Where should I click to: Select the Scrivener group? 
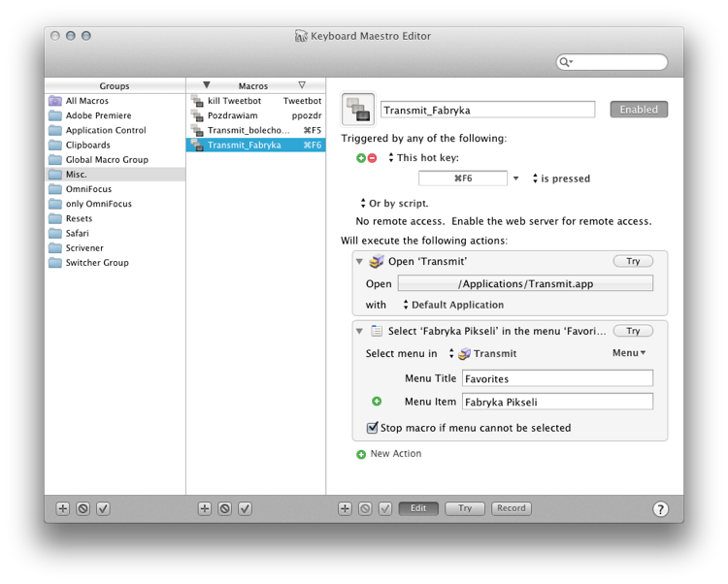pyautogui.click(x=116, y=248)
